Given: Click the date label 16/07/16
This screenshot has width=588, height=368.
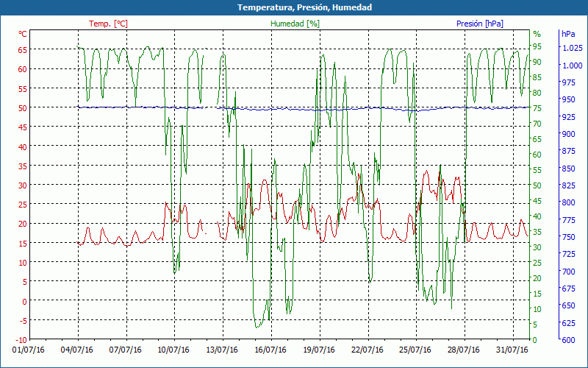Looking at the screenshot, I should click(x=270, y=350).
